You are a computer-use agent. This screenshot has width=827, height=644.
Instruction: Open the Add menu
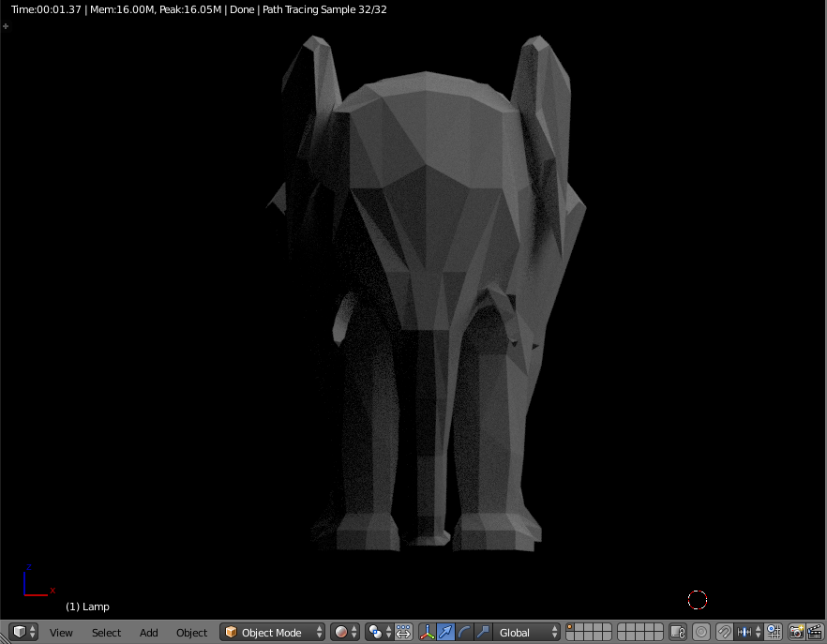click(x=149, y=633)
